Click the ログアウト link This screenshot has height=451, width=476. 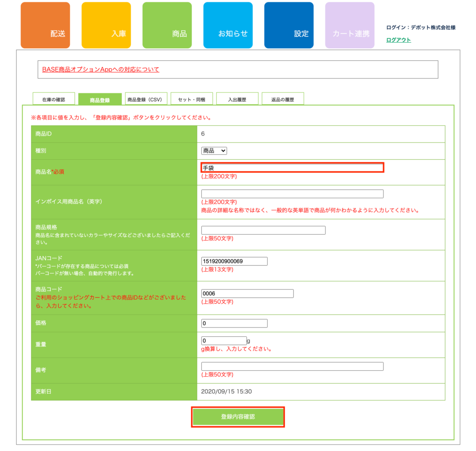click(x=398, y=40)
